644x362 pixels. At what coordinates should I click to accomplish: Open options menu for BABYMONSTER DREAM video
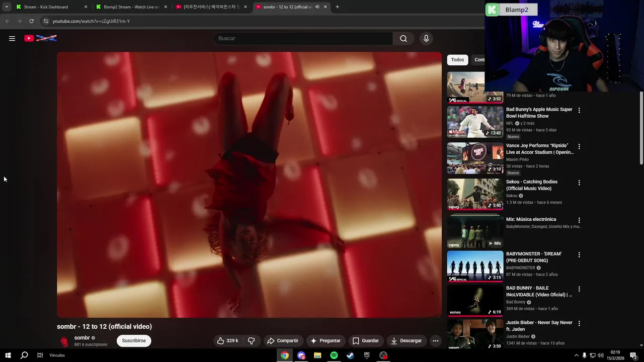[579, 255]
